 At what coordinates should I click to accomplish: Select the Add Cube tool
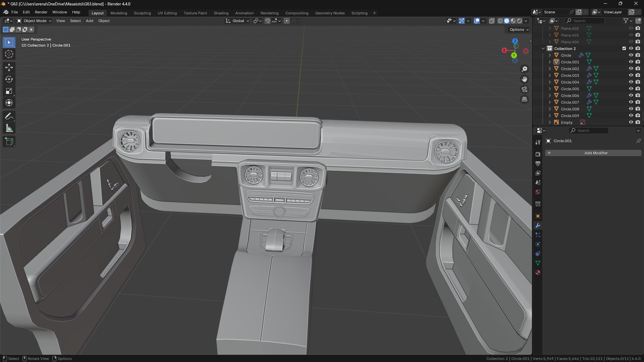(x=9, y=142)
